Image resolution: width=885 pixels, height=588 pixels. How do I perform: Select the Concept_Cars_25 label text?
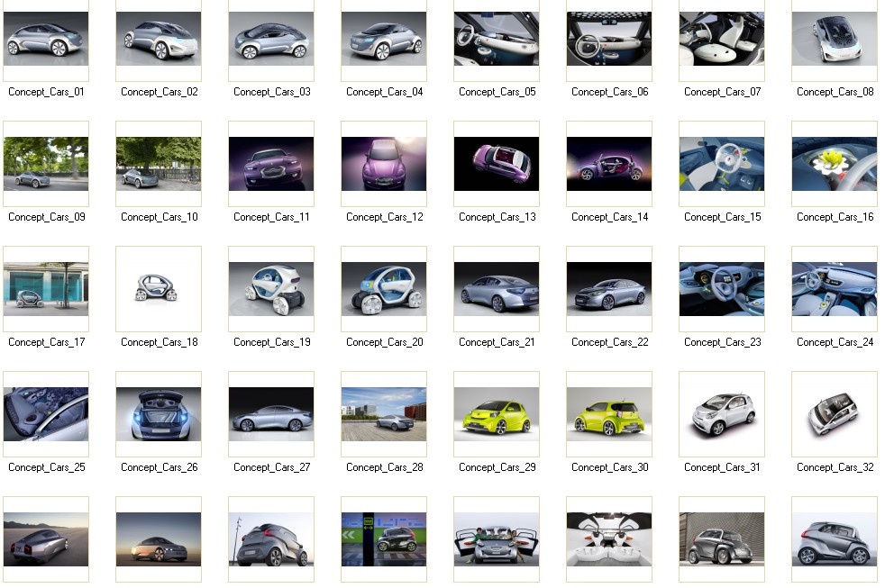(x=46, y=467)
